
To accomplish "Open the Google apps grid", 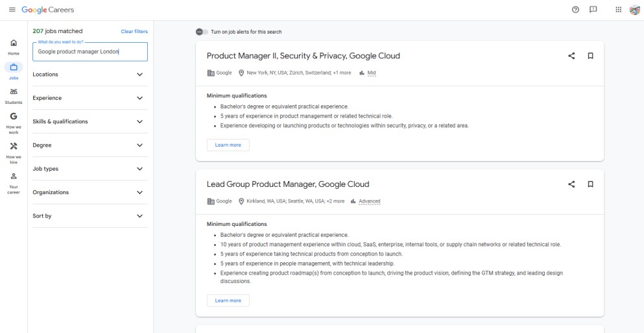I will pyautogui.click(x=619, y=10).
